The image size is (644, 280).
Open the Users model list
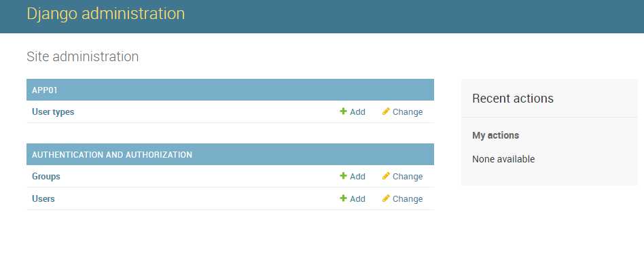point(43,198)
